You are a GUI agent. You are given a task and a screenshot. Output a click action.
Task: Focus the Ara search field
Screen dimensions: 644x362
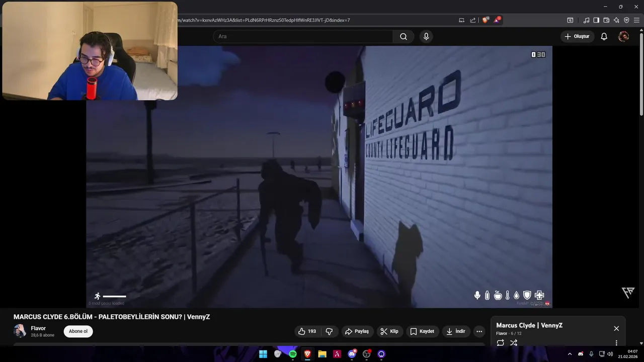click(x=303, y=37)
